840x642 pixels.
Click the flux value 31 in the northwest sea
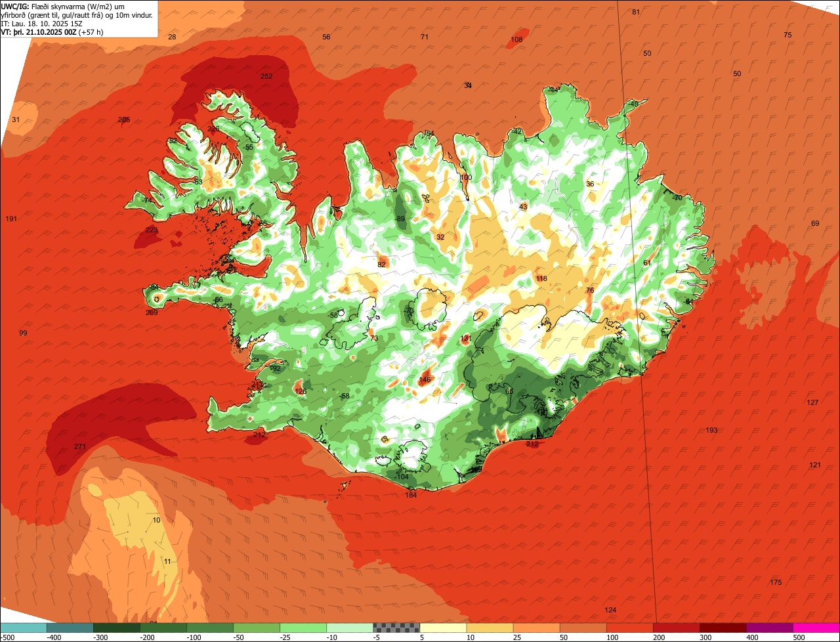(x=16, y=119)
